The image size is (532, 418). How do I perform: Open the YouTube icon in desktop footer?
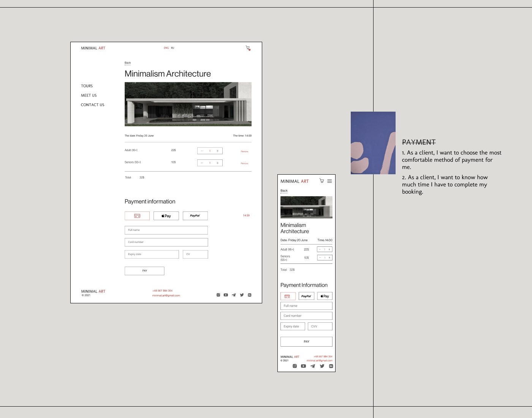click(x=226, y=295)
